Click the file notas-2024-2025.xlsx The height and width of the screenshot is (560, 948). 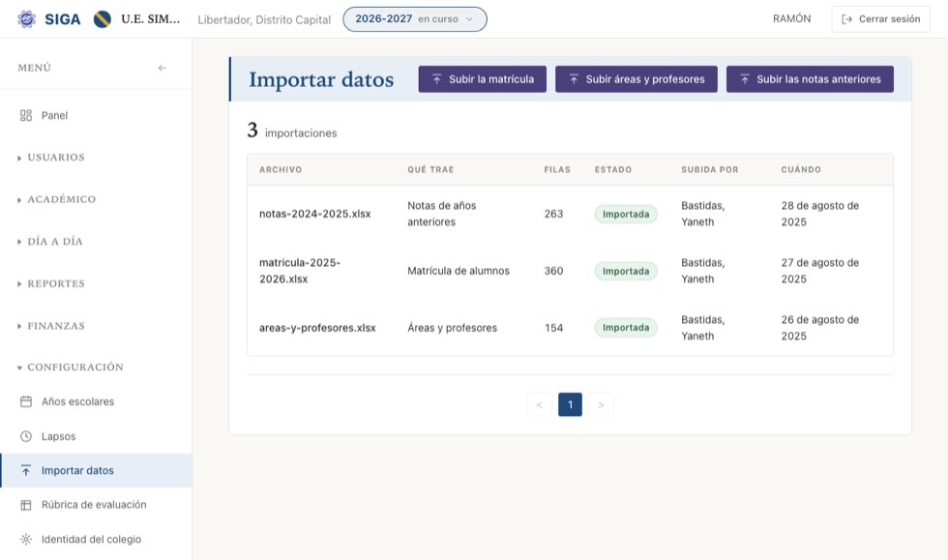(315, 214)
